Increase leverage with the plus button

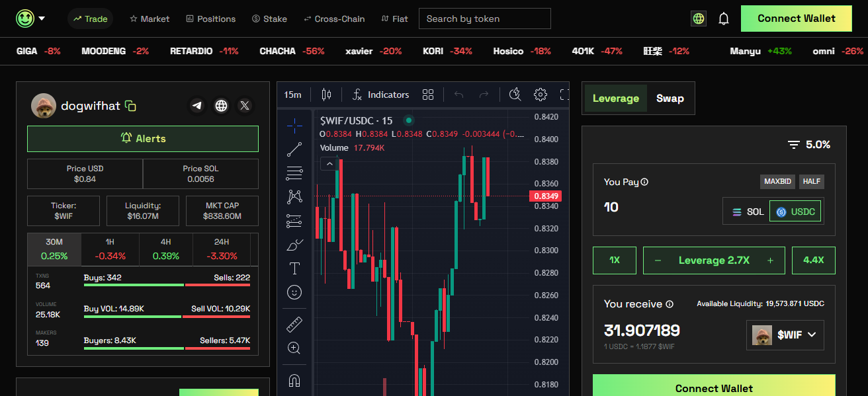coord(770,260)
